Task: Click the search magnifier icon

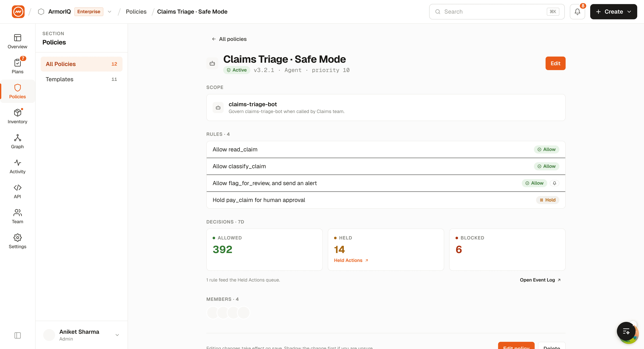Action: pyautogui.click(x=438, y=12)
